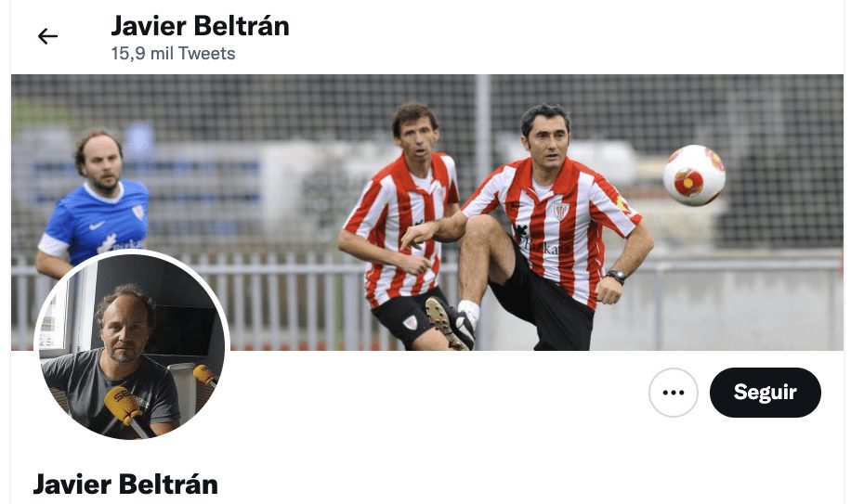Select the bold profile name below the avatar
The width and height of the screenshot is (864, 504).
(x=125, y=485)
